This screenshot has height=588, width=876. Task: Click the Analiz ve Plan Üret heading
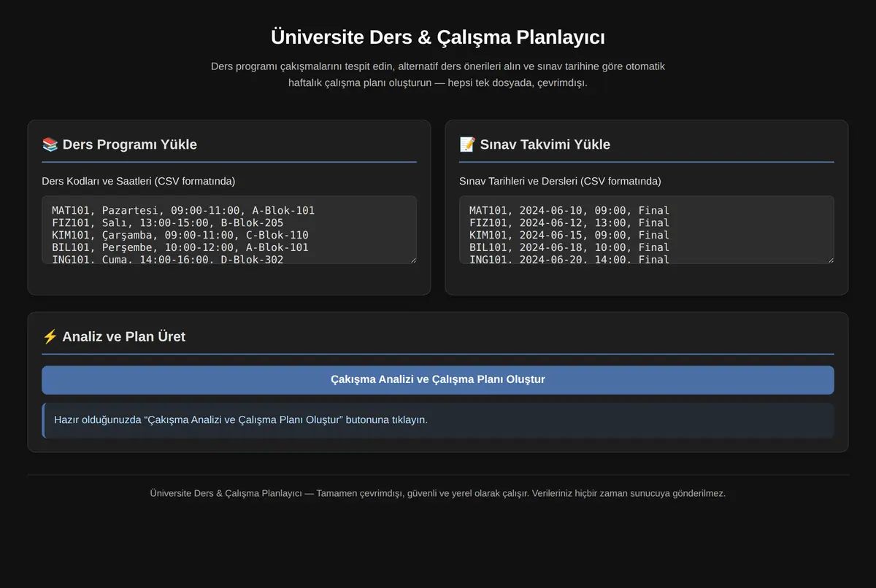[124, 336]
